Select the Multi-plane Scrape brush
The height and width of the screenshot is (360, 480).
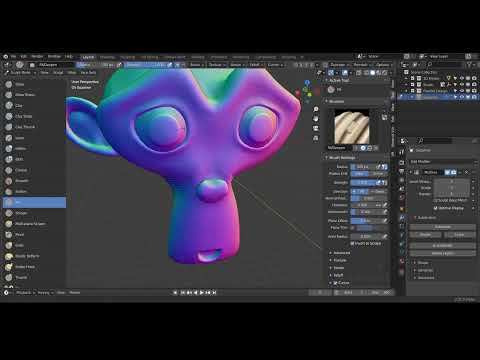pyautogui.click(x=34, y=224)
